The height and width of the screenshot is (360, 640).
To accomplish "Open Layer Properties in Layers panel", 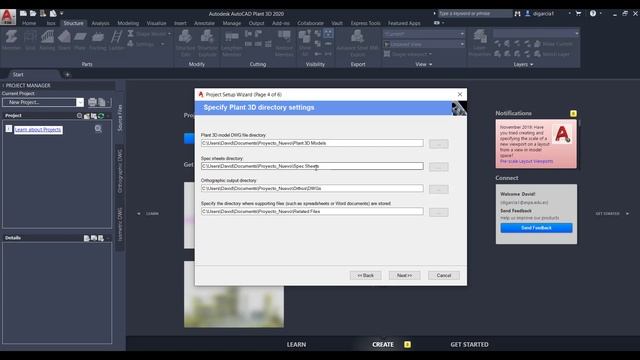I will (x=480, y=42).
